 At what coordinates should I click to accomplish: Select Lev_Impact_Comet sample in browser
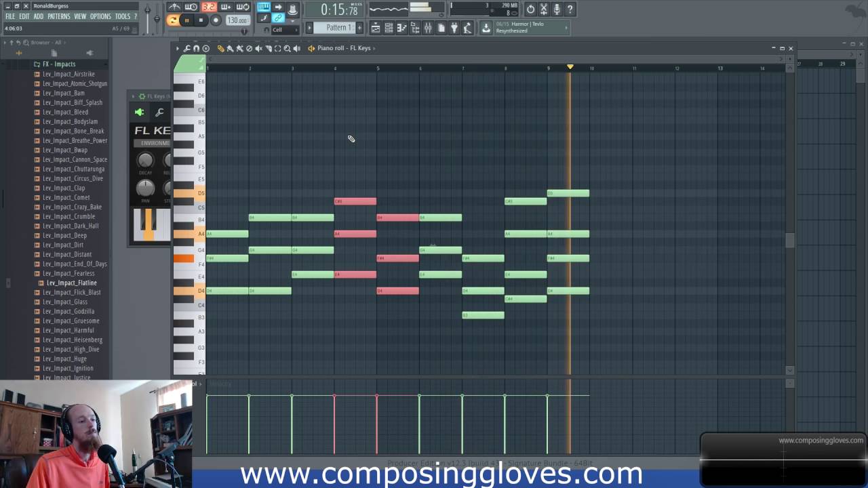(x=66, y=197)
